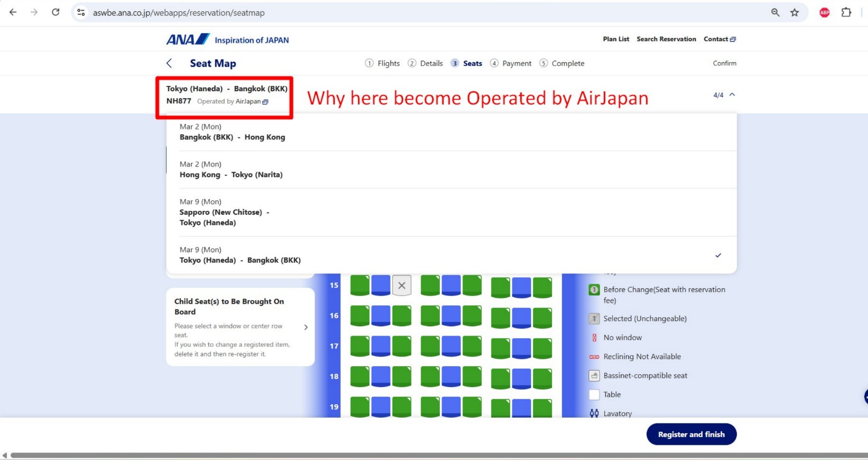Select the leftmost green seat in row 18
Image resolution: width=868 pixels, height=460 pixels.
[x=360, y=377]
